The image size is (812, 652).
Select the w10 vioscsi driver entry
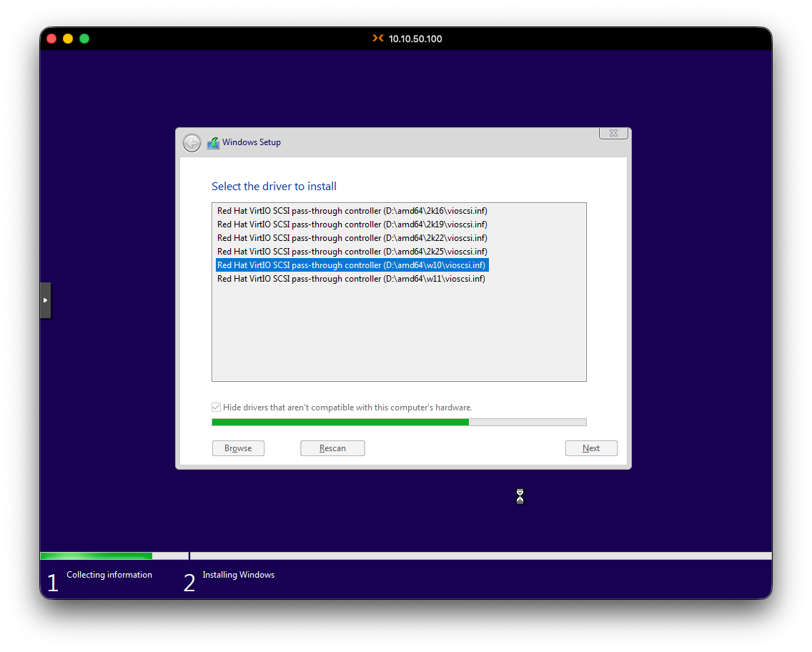pyautogui.click(x=352, y=265)
